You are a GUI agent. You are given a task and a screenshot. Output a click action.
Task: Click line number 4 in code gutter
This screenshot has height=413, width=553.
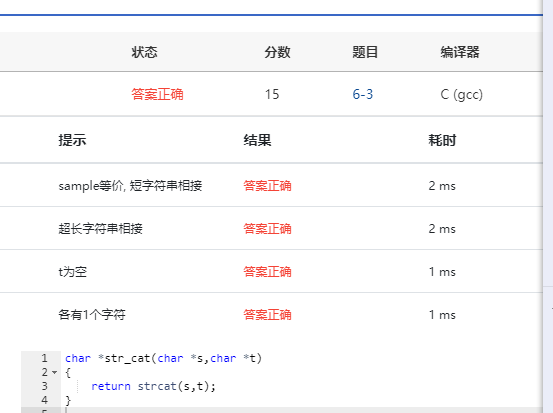[44, 400]
